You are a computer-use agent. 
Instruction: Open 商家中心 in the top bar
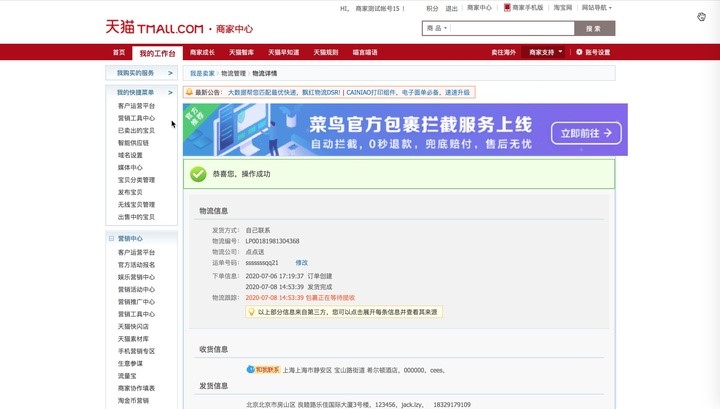click(x=479, y=8)
